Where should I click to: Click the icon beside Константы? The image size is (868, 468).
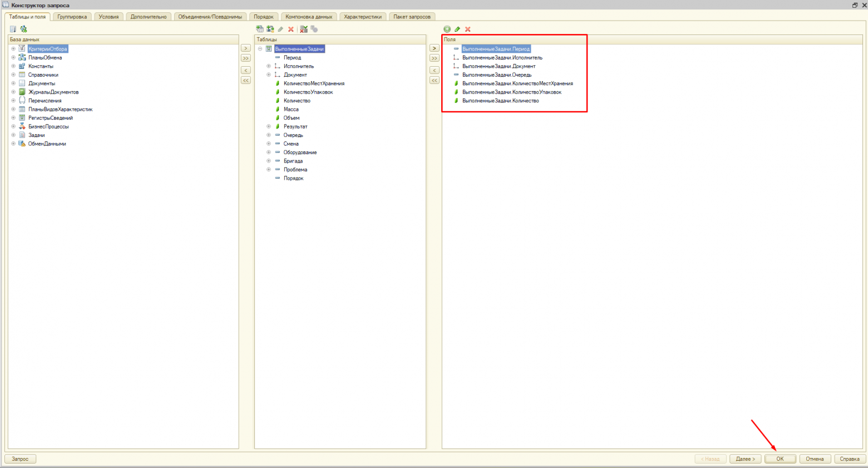click(22, 66)
